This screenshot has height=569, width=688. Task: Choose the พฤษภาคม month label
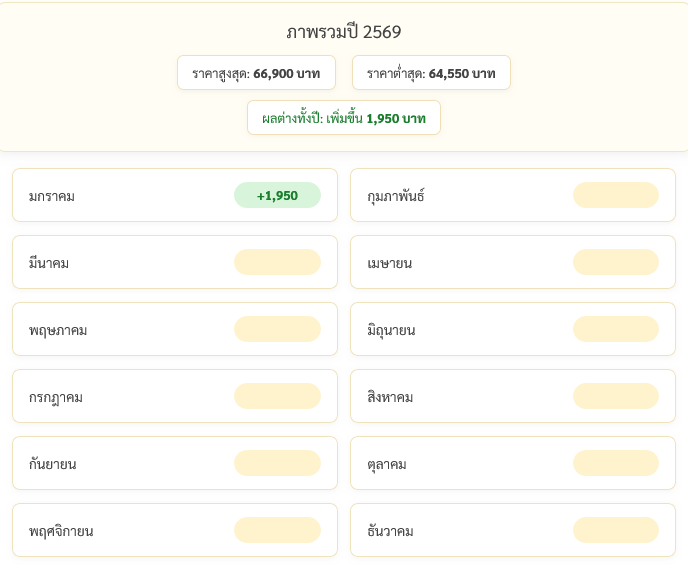[58, 330]
